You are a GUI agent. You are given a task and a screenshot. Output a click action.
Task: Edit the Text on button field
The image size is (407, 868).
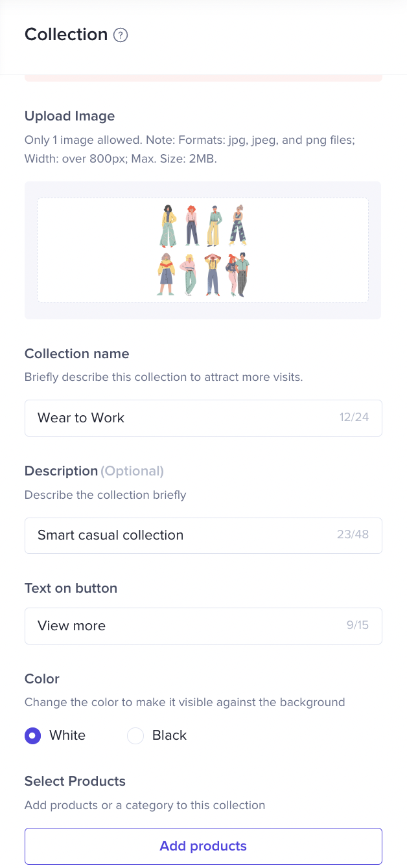pyautogui.click(x=181, y=626)
